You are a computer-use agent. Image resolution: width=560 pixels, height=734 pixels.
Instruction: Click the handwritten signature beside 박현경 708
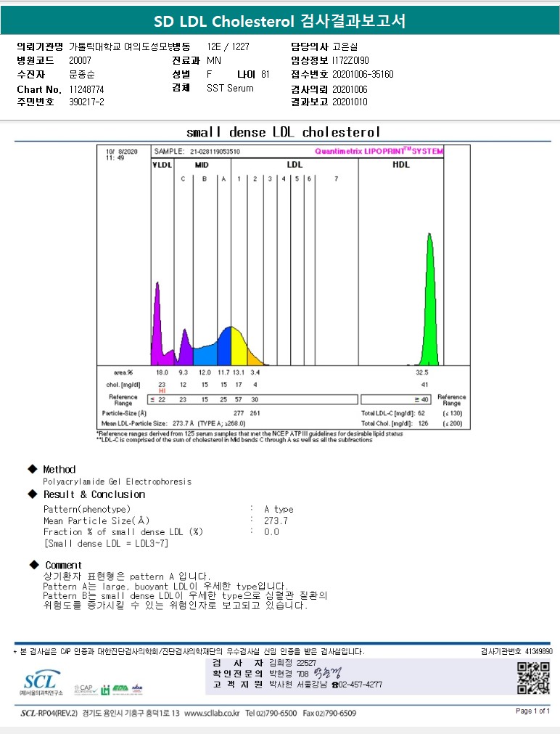click(327, 673)
